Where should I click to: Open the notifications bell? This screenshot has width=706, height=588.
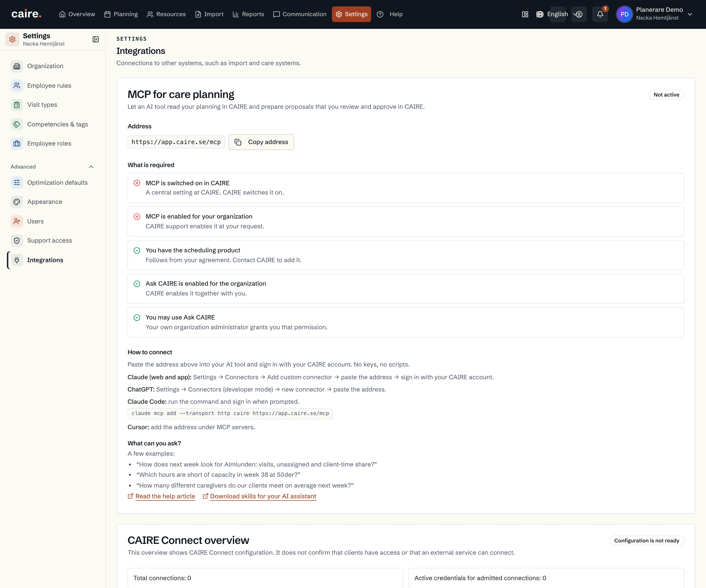600,14
